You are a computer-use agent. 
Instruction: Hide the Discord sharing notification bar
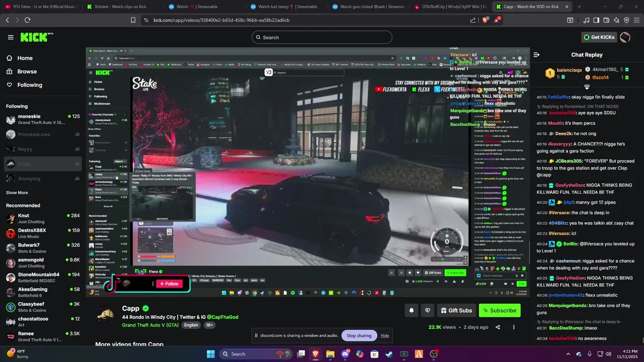(x=385, y=335)
